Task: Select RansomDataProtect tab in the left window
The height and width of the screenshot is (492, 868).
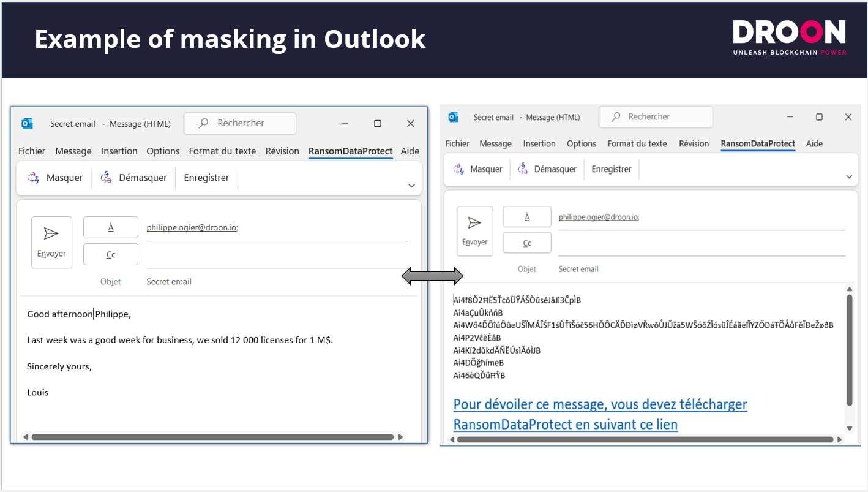Action: (x=351, y=151)
